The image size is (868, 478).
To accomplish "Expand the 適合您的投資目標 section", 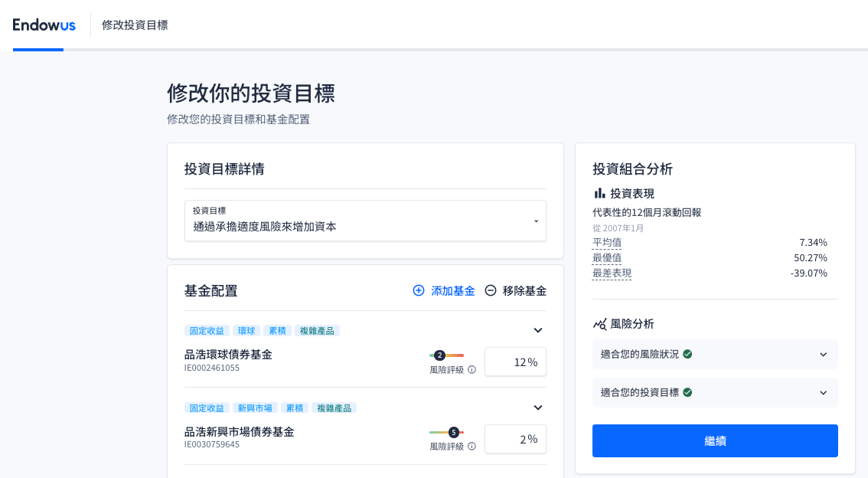I will [x=823, y=393].
